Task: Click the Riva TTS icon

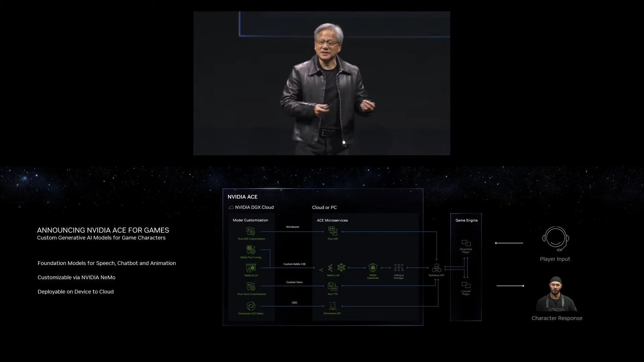Action: pos(333,287)
